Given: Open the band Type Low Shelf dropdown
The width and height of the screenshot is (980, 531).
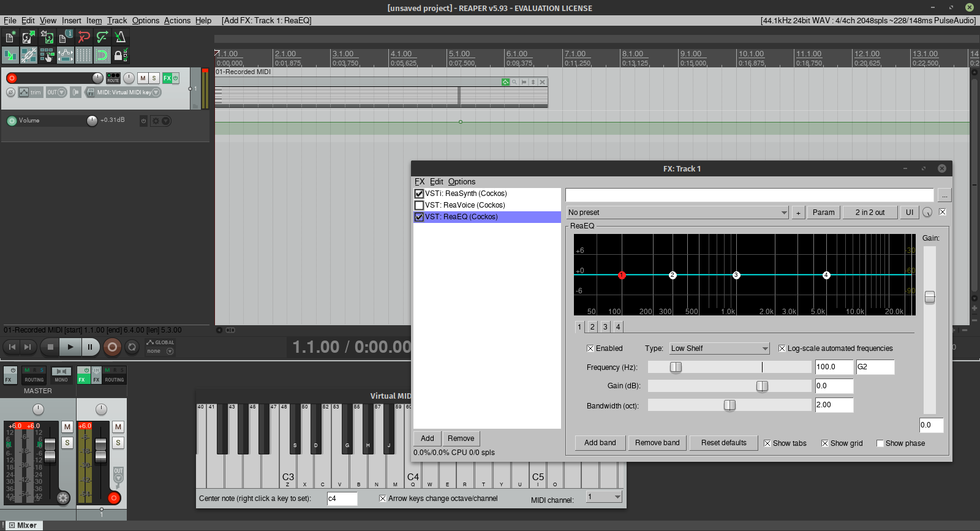Looking at the screenshot, I should (x=719, y=348).
